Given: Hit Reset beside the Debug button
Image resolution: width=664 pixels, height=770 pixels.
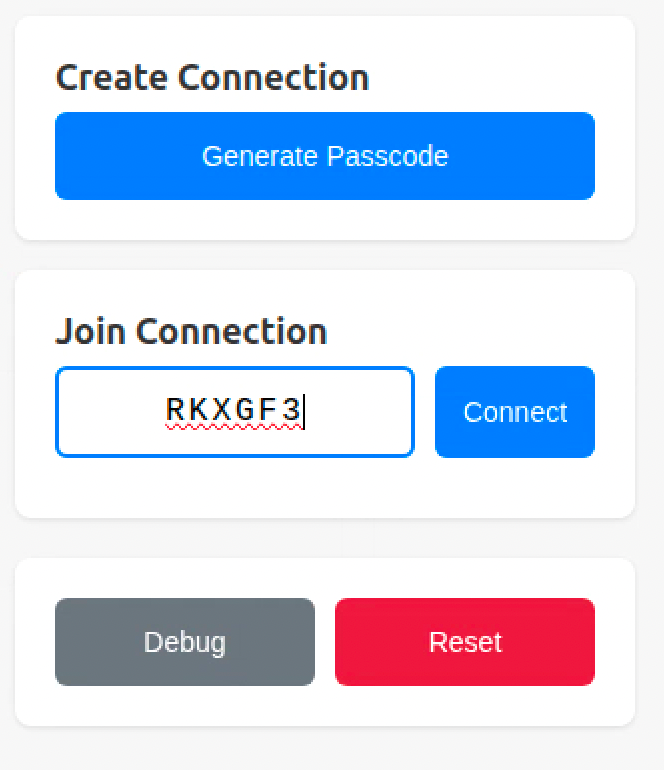Looking at the screenshot, I should click(x=465, y=642).
